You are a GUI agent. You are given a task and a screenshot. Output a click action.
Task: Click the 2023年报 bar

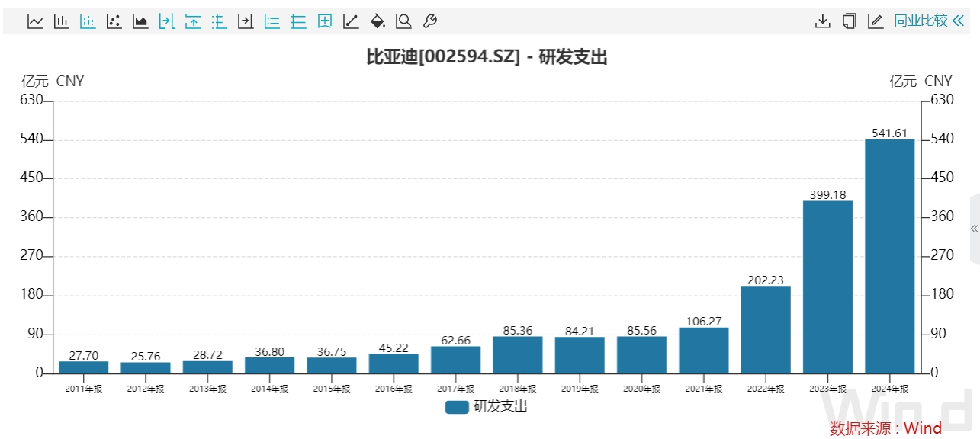tap(827, 287)
